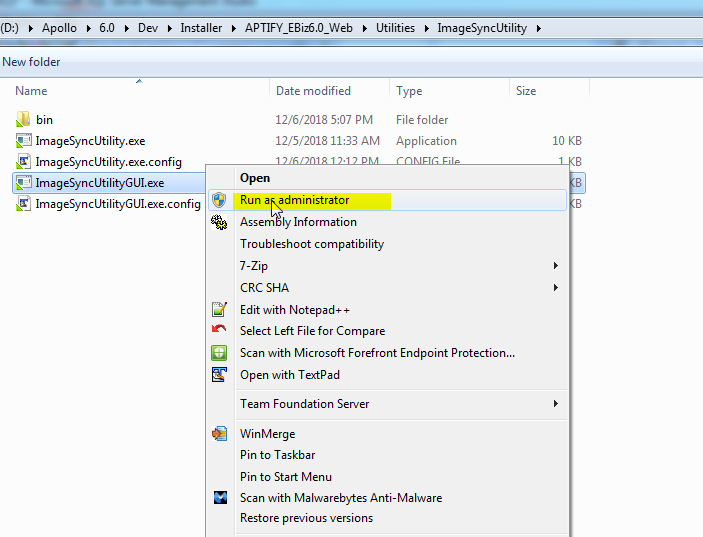Screen dimensions: 703x537
Task: Choose Edit with Notepad++ text
Action: coord(295,310)
